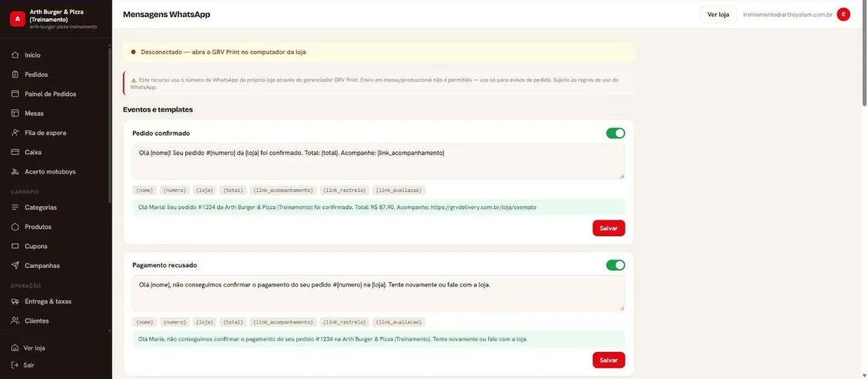Save the Pedido confirmado template
Viewport: 868px width, 379px height.
[x=608, y=228]
